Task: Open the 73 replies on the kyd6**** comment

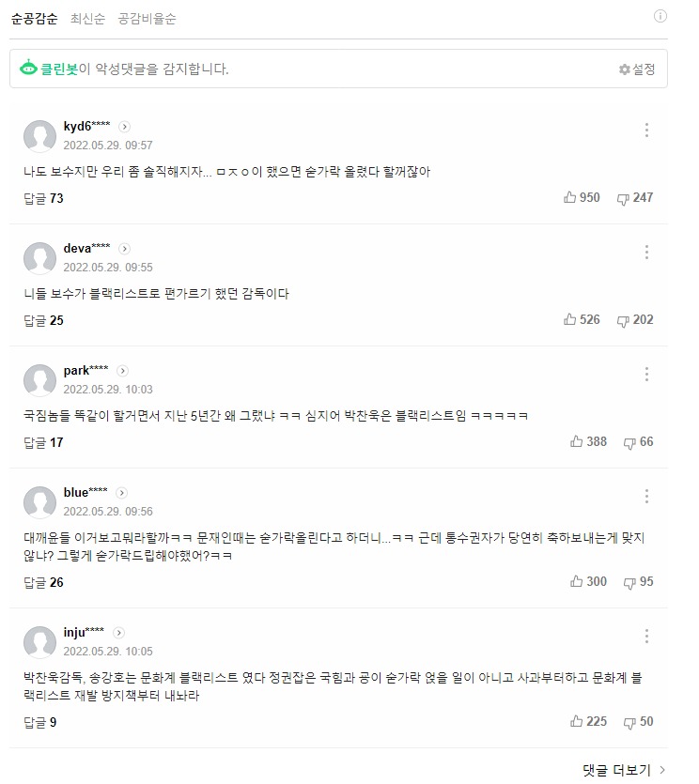Action: click(43, 198)
